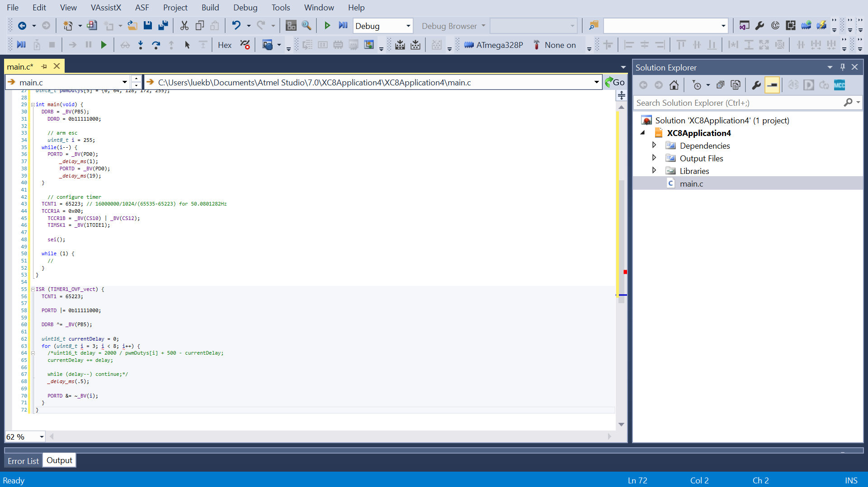Save main.c with the single-disk Save icon
Image resolution: width=868 pixels, height=487 pixels.
tap(147, 26)
